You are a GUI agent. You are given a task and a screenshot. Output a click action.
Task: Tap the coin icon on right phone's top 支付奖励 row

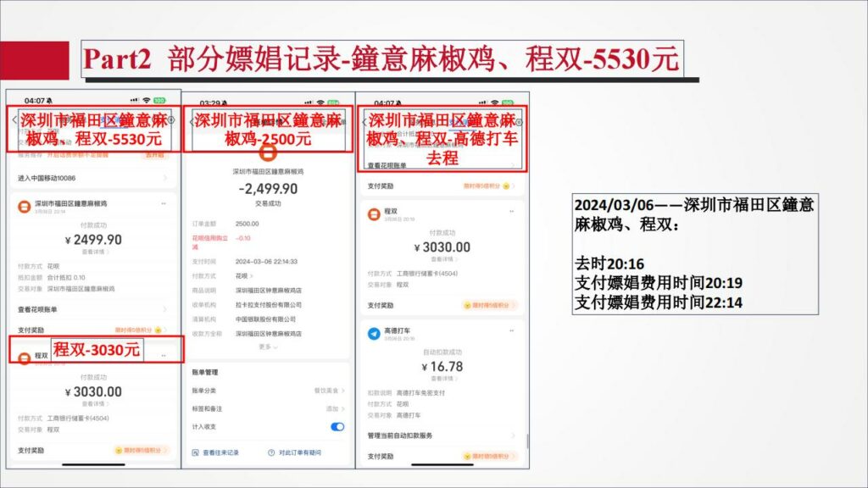tap(506, 186)
